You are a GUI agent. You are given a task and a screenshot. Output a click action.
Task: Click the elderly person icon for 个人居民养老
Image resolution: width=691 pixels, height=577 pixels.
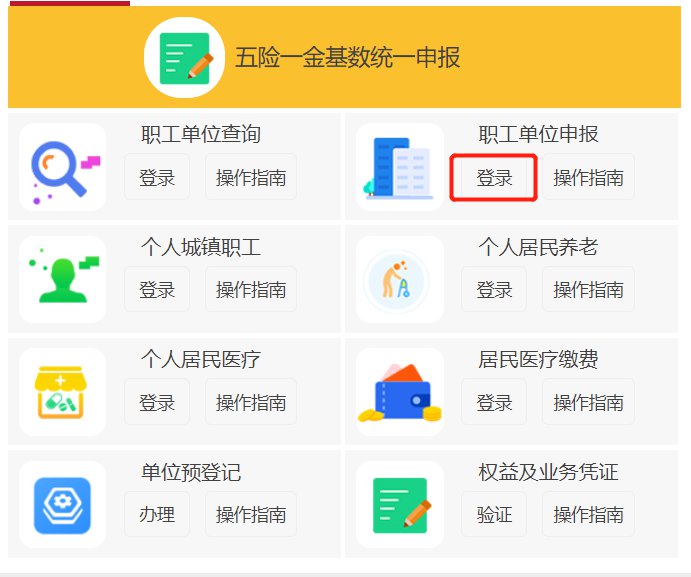click(400, 279)
